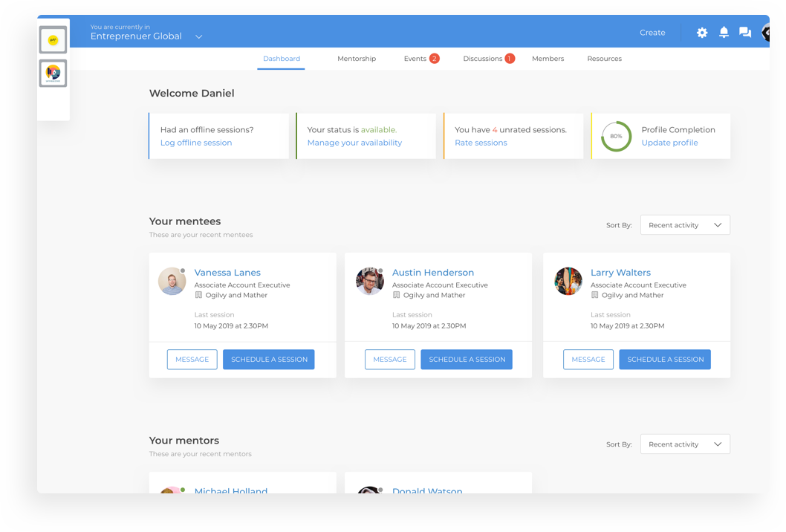The width and height of the screenshot is (786, 532).
Task: Select the colorful community logo in sidebar
Action: 53,74
